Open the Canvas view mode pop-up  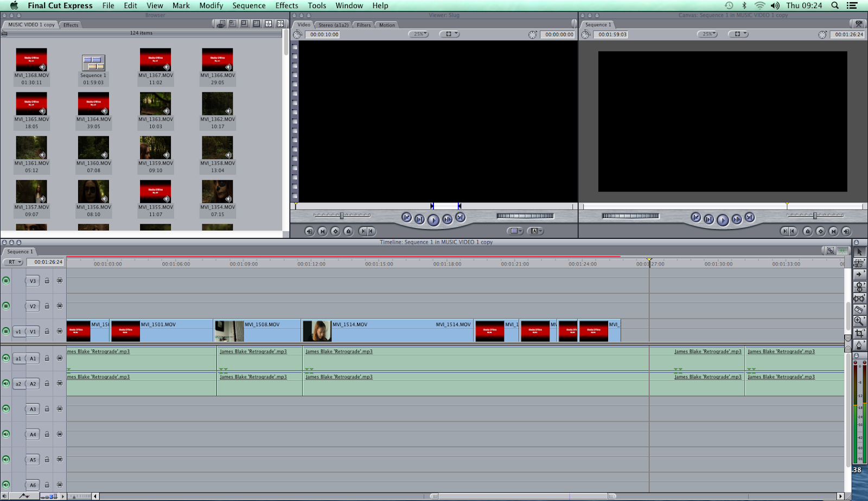738,34
